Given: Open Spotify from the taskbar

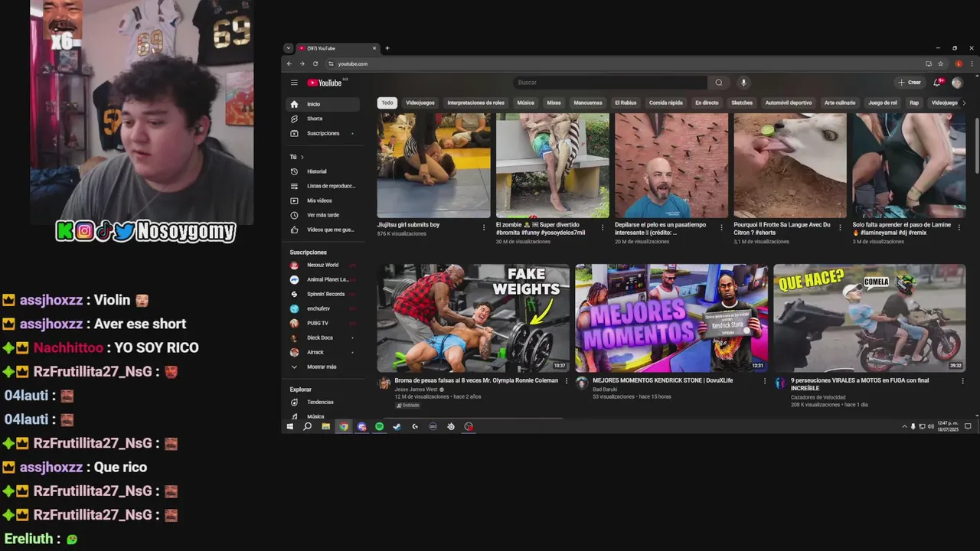Looking at the screenshot, I should (x=379, y=426).
